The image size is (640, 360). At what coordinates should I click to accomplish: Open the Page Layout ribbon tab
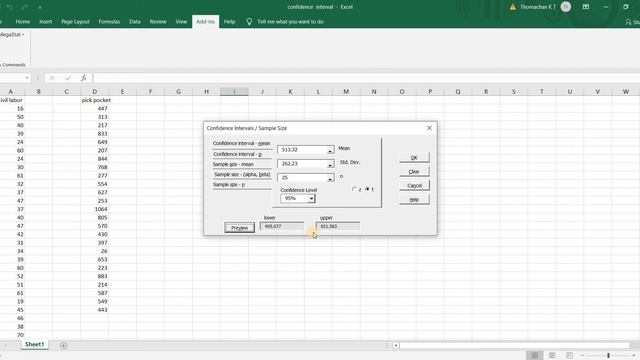pyautogui.click(x=75, y=22)
